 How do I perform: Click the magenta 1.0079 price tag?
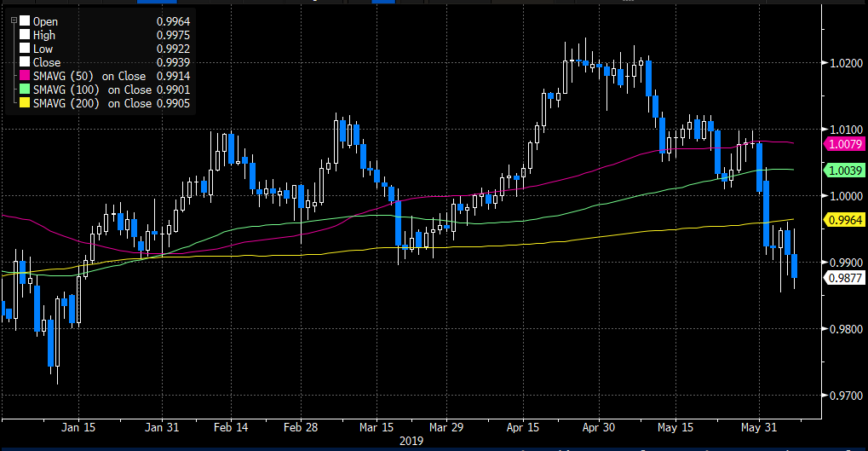coord(845,144)
